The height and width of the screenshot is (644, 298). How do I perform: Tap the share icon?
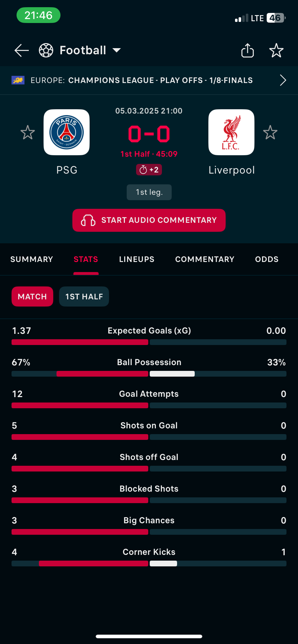click(248, 50)
